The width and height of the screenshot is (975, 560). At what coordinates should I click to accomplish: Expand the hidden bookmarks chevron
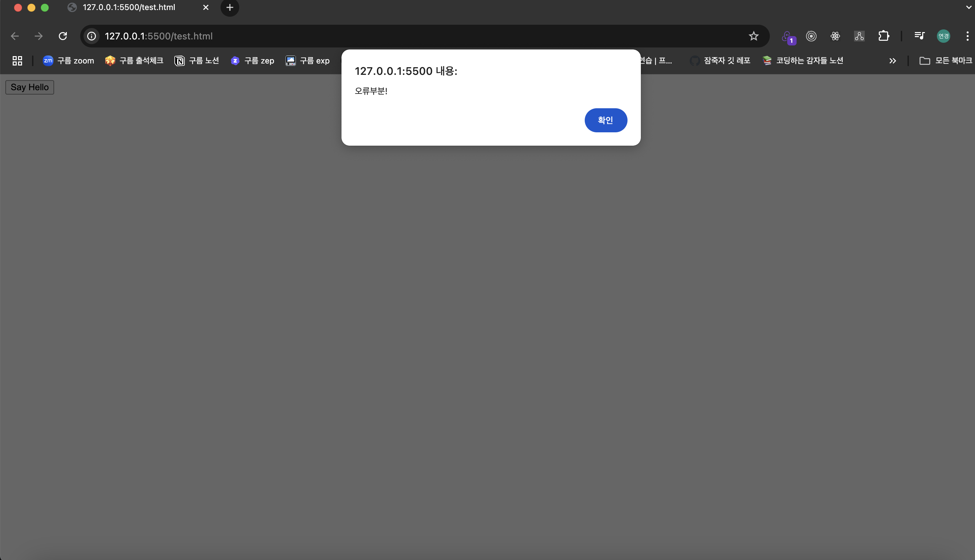pyautogui.click(x=892, y=61)
